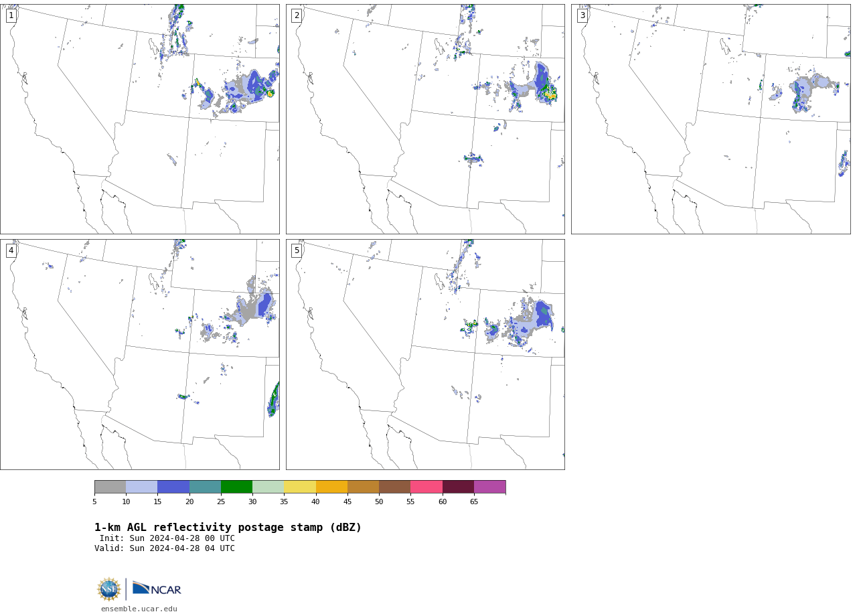The width and height of the screenshot is (857, 616).
Task: Click the panel number label '3'
Action: pyautogui.click(x=582, y=15)
